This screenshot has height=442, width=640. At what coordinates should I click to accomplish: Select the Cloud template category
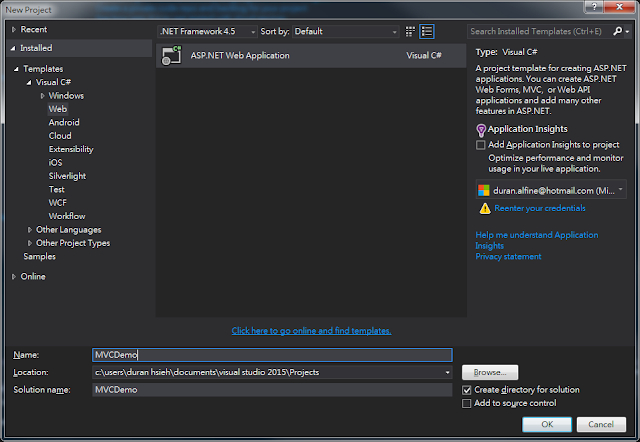(x=60, y=136)
